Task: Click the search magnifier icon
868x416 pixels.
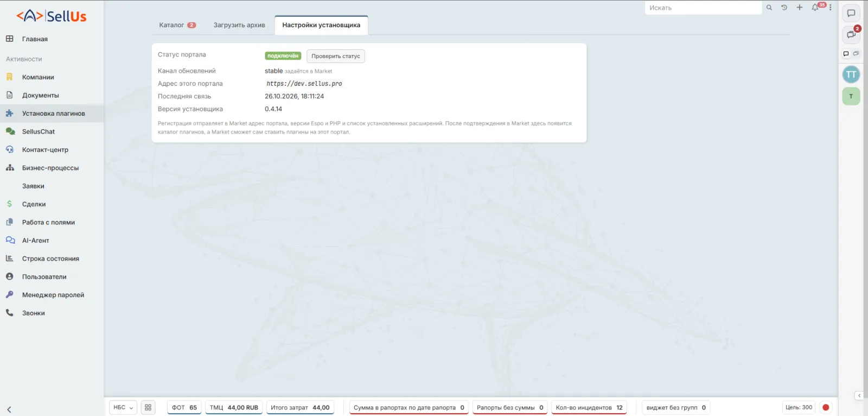Action: coord(769,8)
